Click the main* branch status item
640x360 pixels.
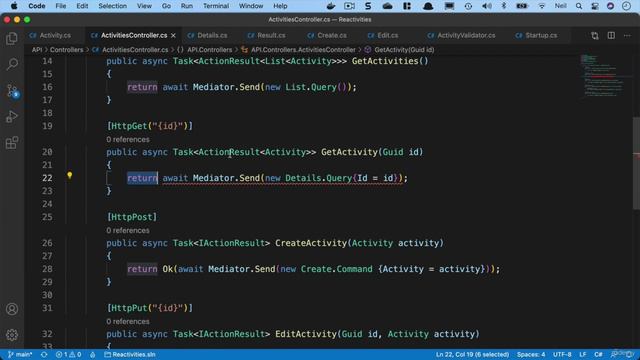[20, 354]
